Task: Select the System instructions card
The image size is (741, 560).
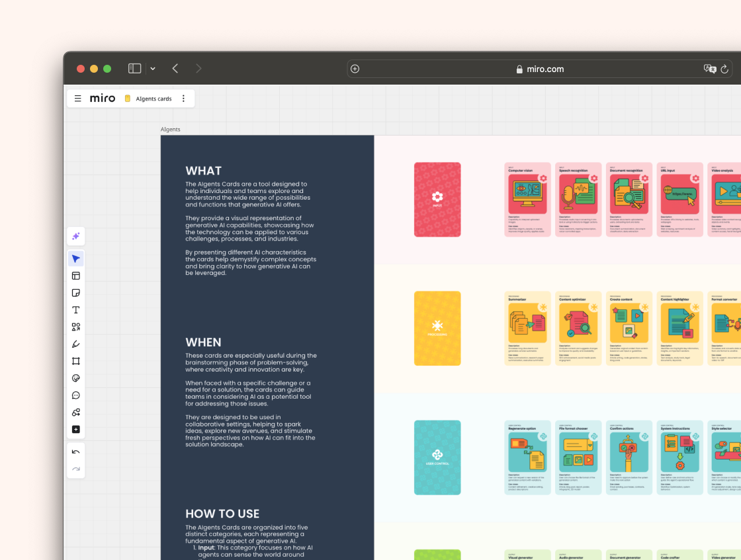Action: click(x=680, y=458)
